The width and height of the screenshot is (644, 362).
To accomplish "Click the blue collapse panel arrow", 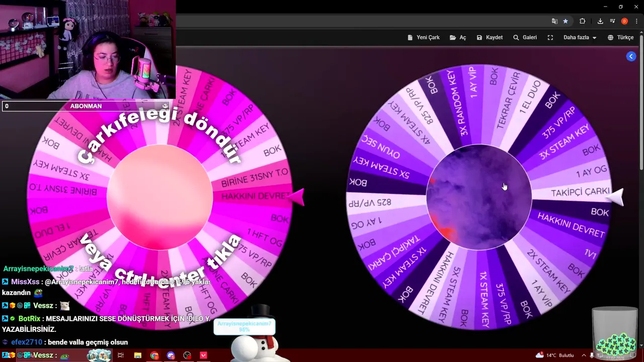I will pyautogui.click(x=631, y=56).
